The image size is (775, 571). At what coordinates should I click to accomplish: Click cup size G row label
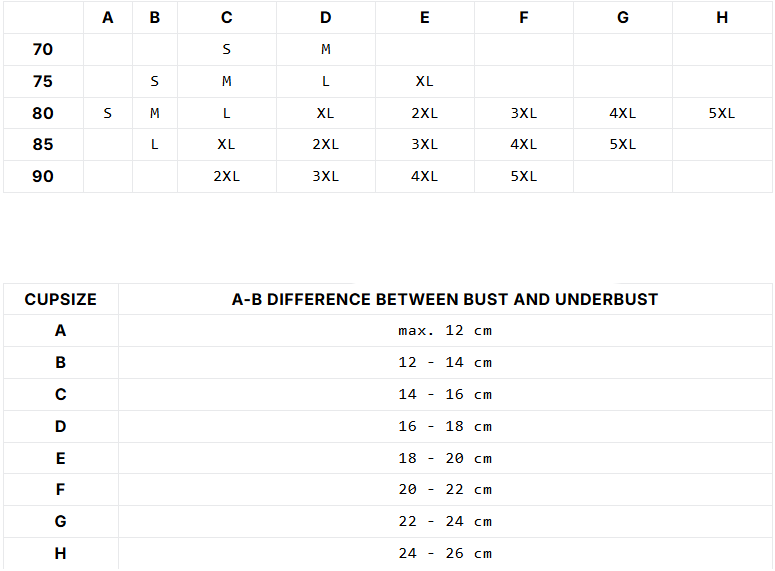pos(60,522)
